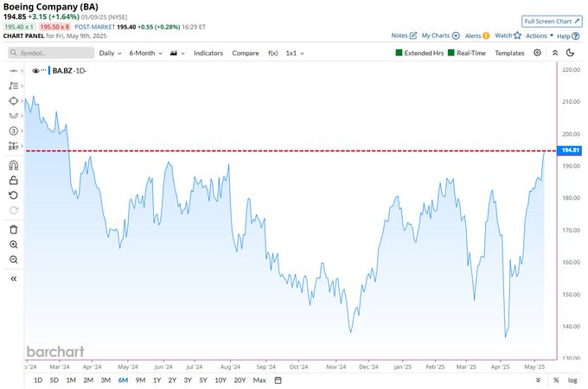Open Alerts link
This screenshot has width=588, height=389.
pos(477,36)
